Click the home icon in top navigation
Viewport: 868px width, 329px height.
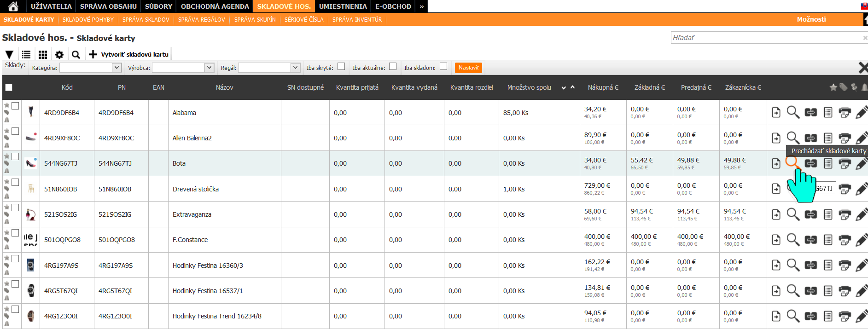(13, 6)
